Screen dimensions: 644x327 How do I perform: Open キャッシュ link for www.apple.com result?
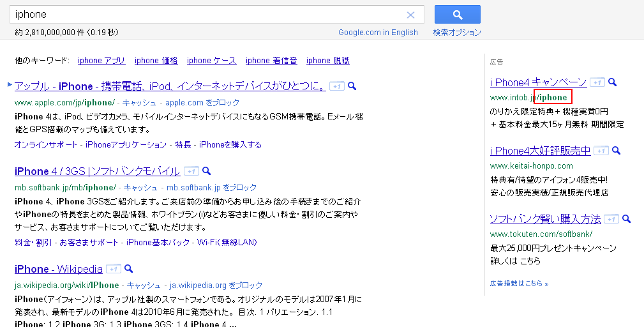pos(139,102)
